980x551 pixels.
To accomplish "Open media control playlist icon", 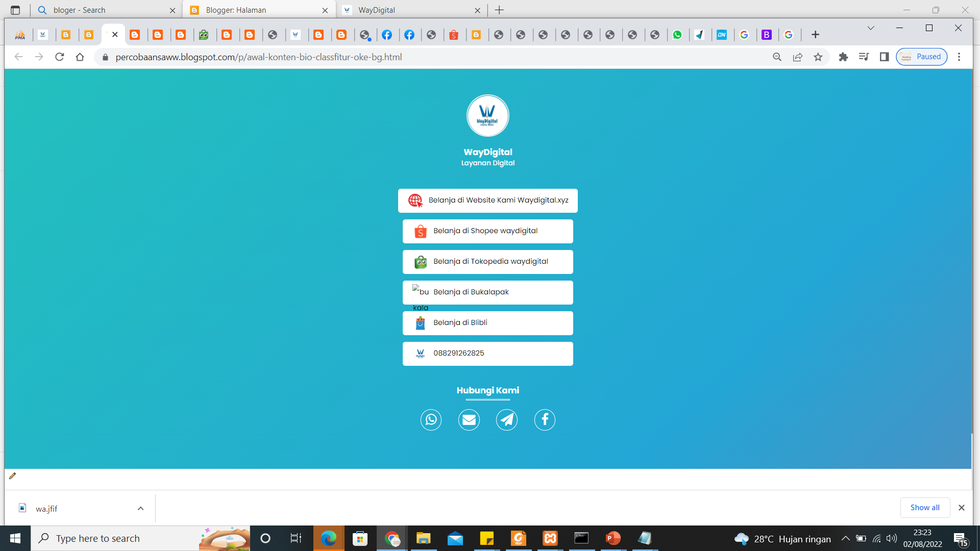I will click(864, 57).
